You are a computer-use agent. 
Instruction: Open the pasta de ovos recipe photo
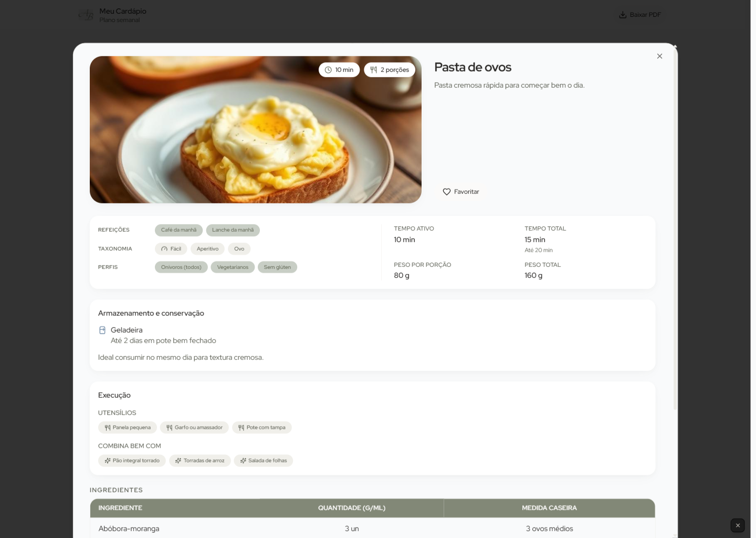click(x=256, y=130)
